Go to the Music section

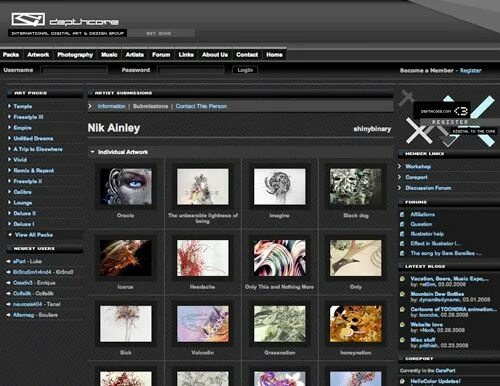pos(109,55)
